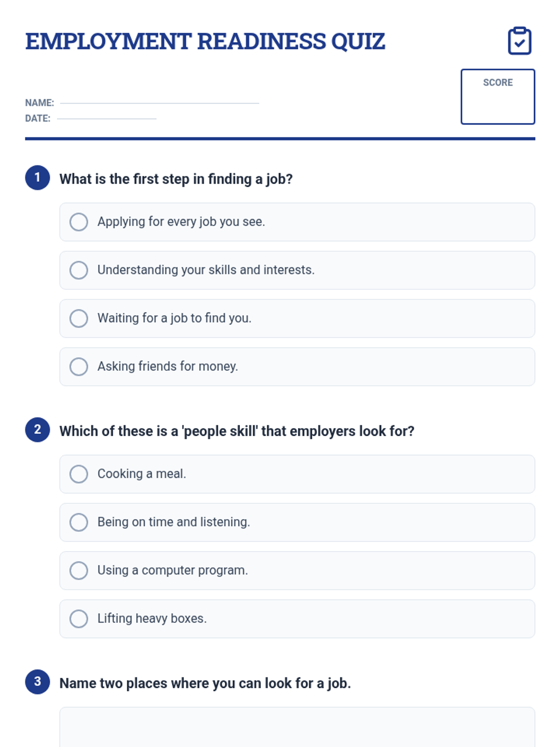Screen dimensions: 560x747
Task: Pick 'Lifting heavy boxes' answer
Action: 297,619
